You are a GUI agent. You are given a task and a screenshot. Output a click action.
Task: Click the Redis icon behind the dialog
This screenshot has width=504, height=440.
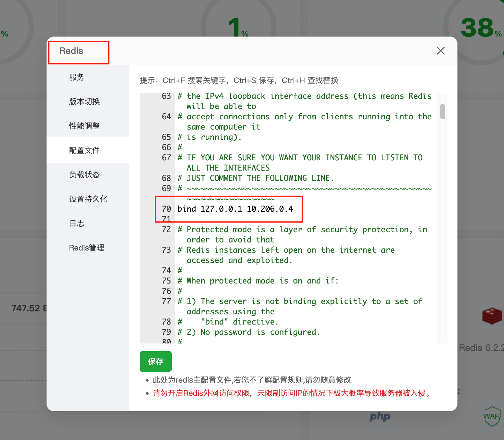click(x=492, y=316)
